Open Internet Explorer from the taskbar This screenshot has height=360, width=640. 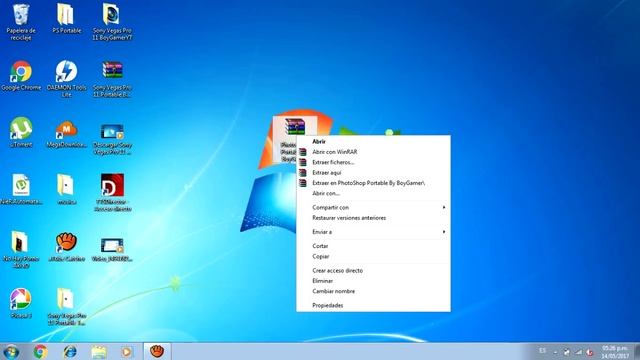tap(70, 351)
